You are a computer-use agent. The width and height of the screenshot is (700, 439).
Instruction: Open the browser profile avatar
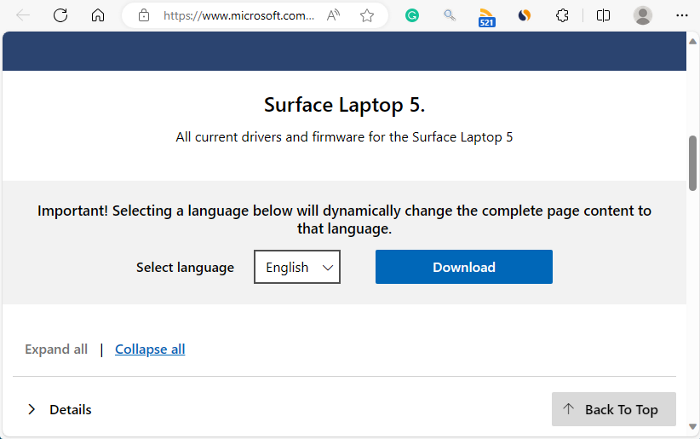coord(643,16)
